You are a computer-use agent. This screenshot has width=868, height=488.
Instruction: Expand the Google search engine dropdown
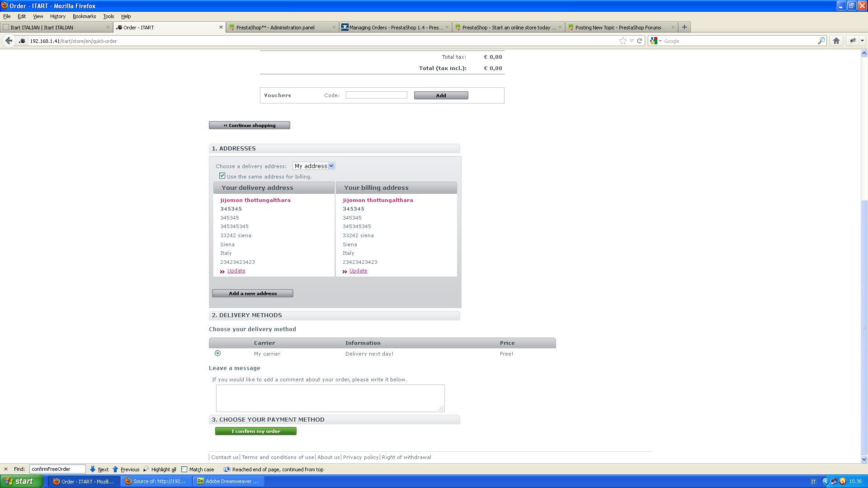point(656,41)
